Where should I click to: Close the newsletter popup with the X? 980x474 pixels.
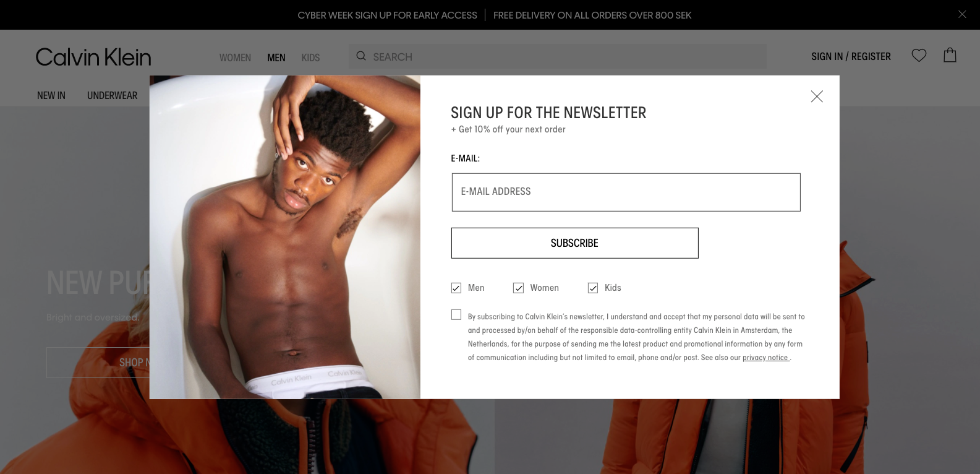click(x=817, y=96)
